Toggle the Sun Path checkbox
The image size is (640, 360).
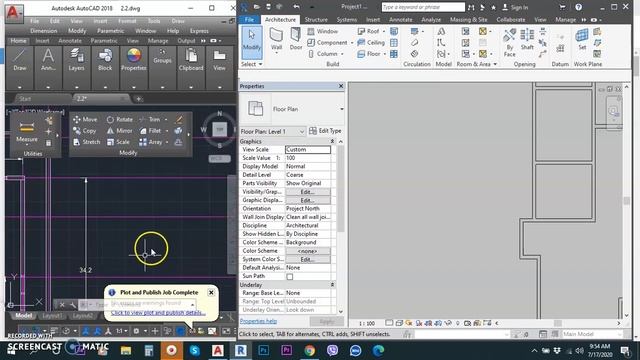click(x=289, y=276)
